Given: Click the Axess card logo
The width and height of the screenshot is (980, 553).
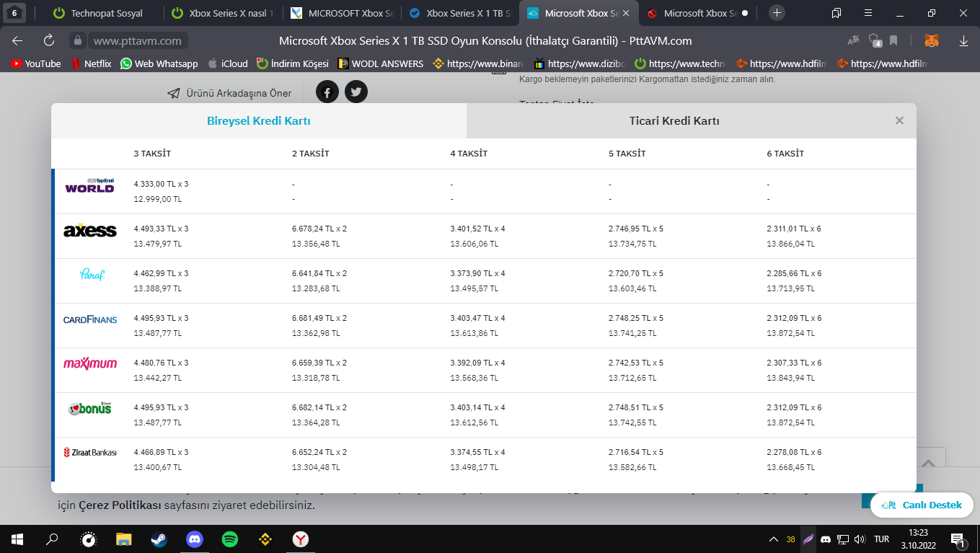Looking at the screenshot, I should pyautogui.click(x=90, y=230).
